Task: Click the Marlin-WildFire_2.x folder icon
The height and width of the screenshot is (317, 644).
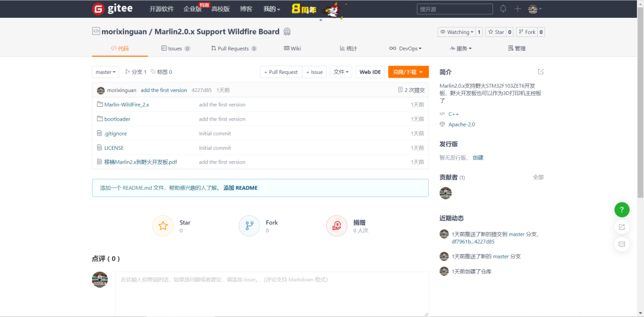Action: pos(100,104)
